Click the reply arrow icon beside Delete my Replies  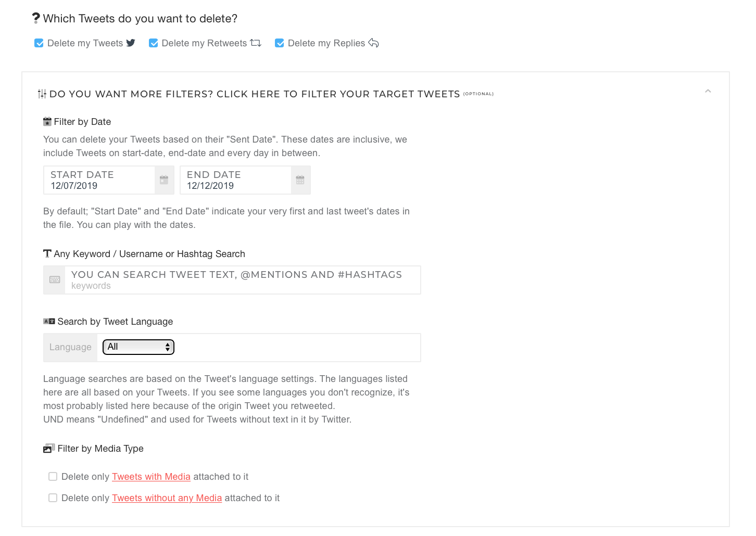(373, 43)
